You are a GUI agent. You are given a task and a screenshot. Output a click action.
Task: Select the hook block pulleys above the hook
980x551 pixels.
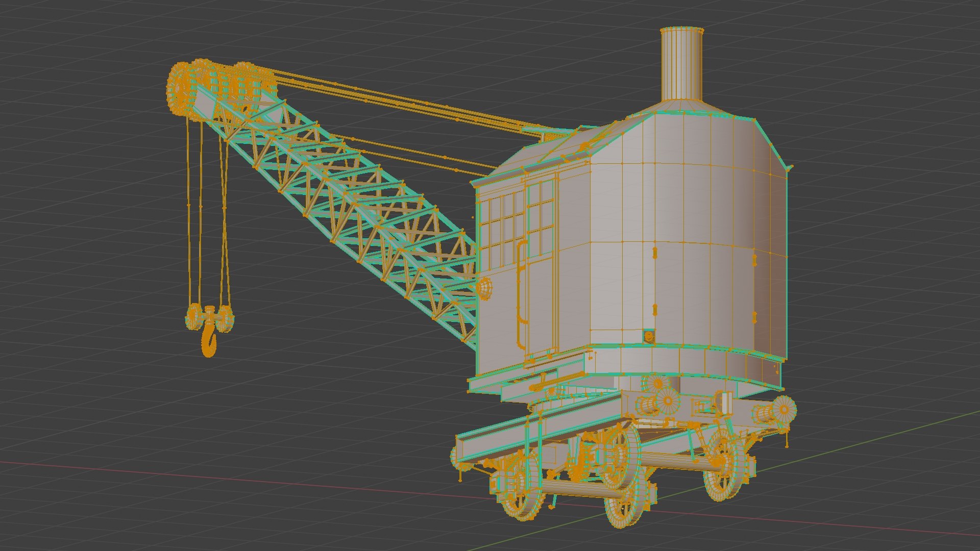[210, 317]
